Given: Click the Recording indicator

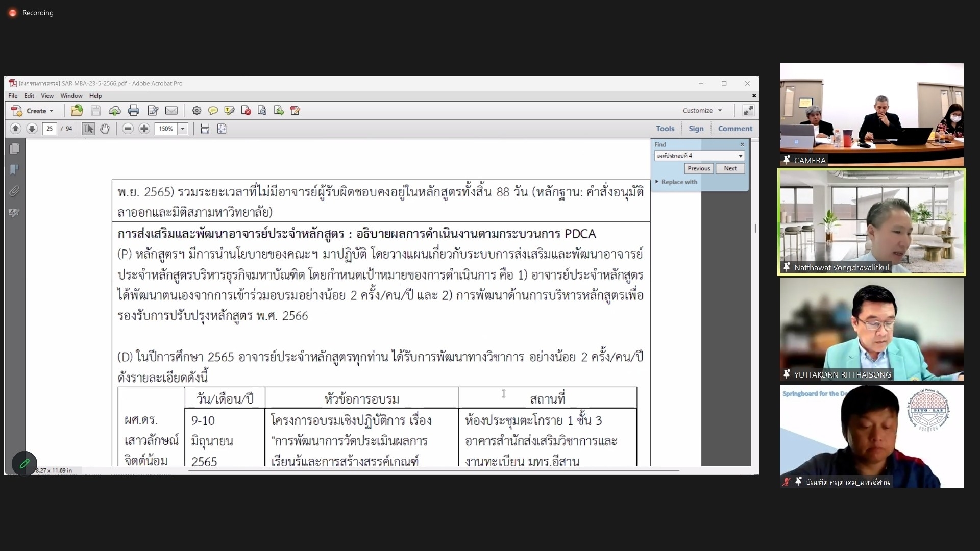Looking at the screenshot, I should [31, 13].
